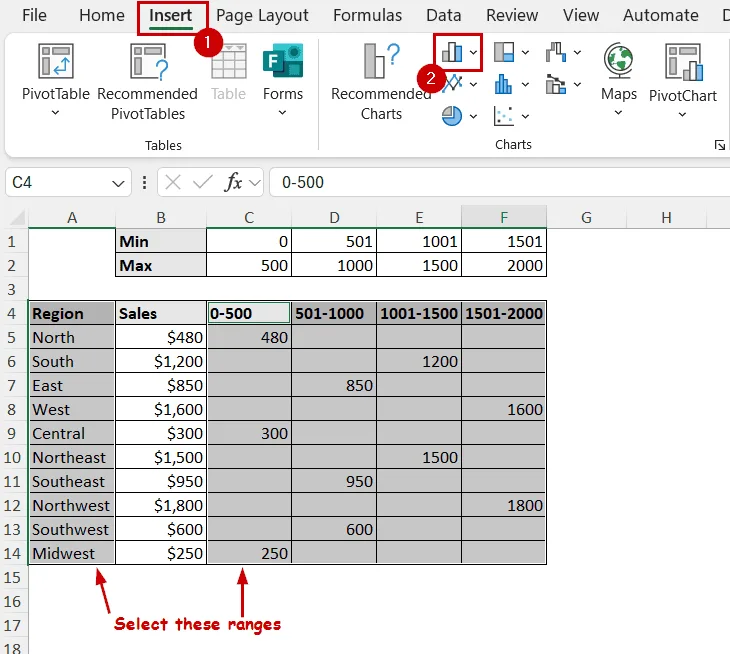Image resolution: width=730 pixels, height=654 pixels.
Task: Click the PivotChart icon
Action: pos(683,62)
